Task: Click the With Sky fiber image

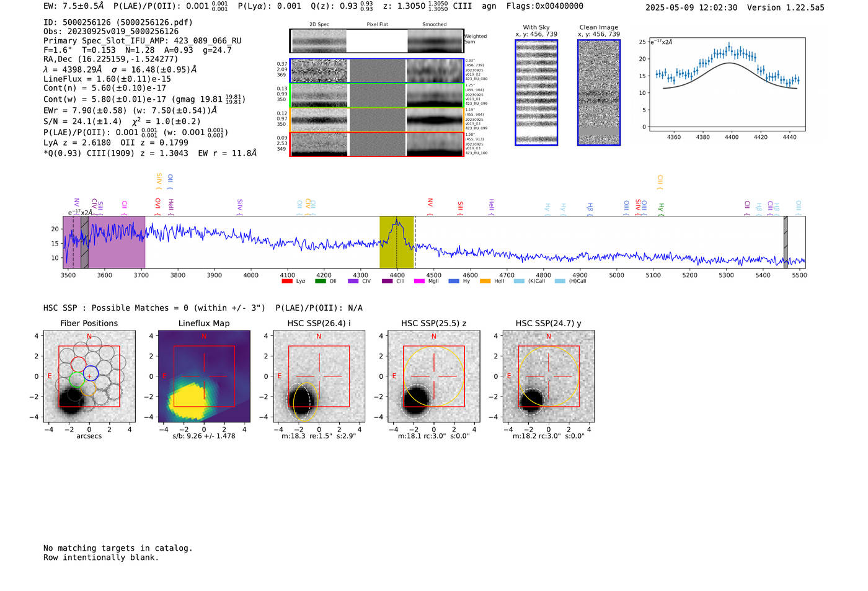Action: (x=536, y=92)
